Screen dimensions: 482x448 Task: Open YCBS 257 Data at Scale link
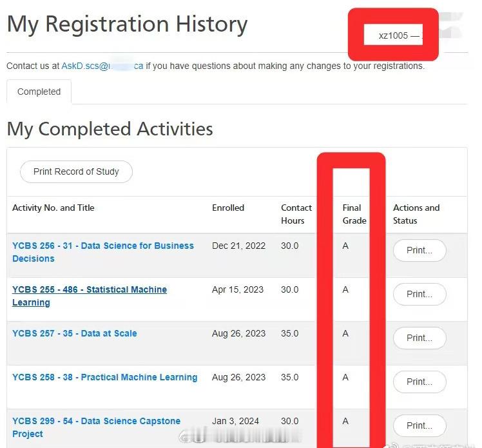[x=75, y=333]
